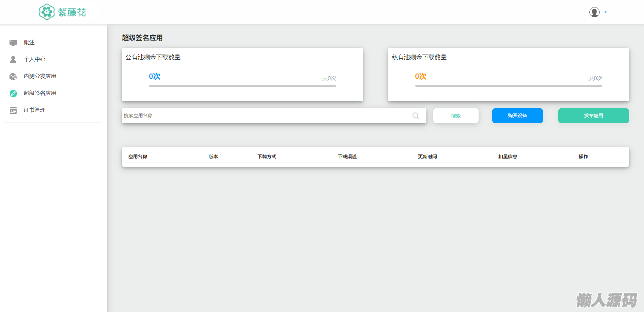Click the blue 购买设备 button
The height and width of the screenshot is (312, 644).
pyautogui.click(x=517, y=116)
